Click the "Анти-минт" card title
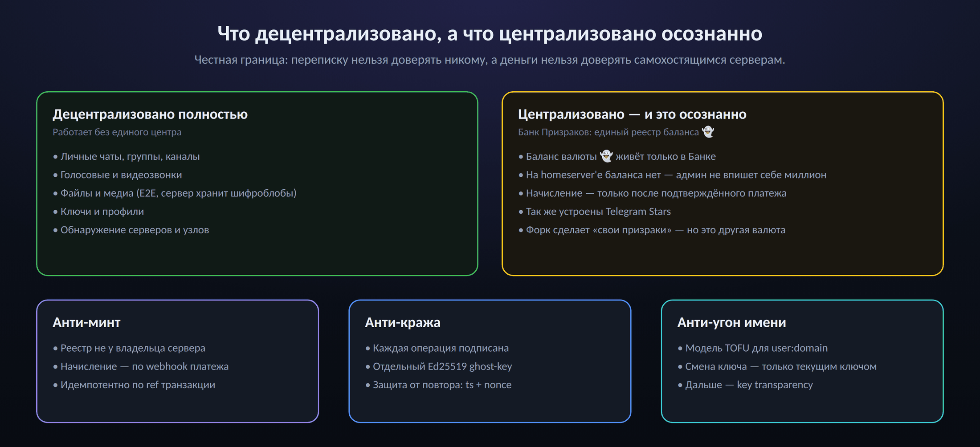This screenshot has height=447, width=980. (x=86, y=322)
